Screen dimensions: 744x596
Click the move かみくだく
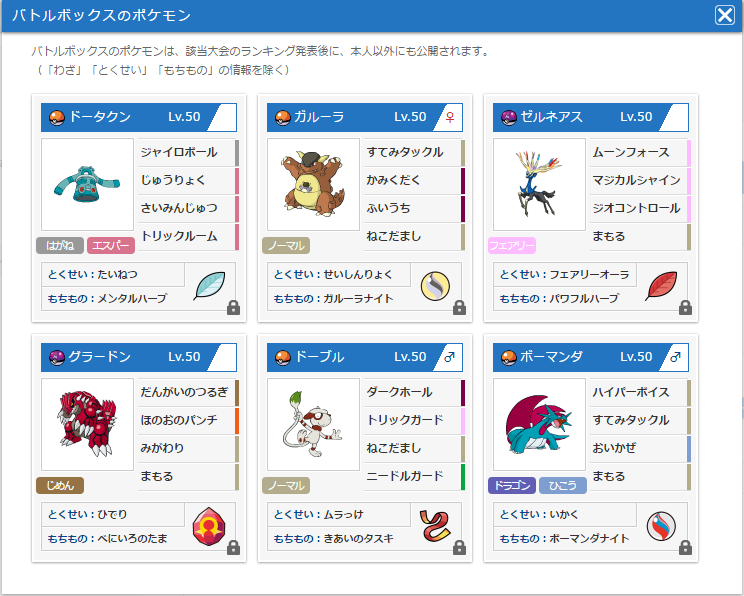coord(414,180)
